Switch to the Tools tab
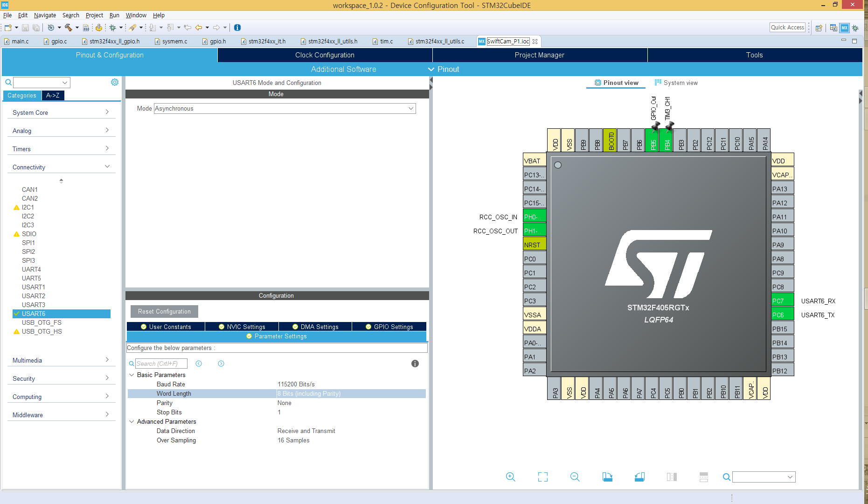 754,55
